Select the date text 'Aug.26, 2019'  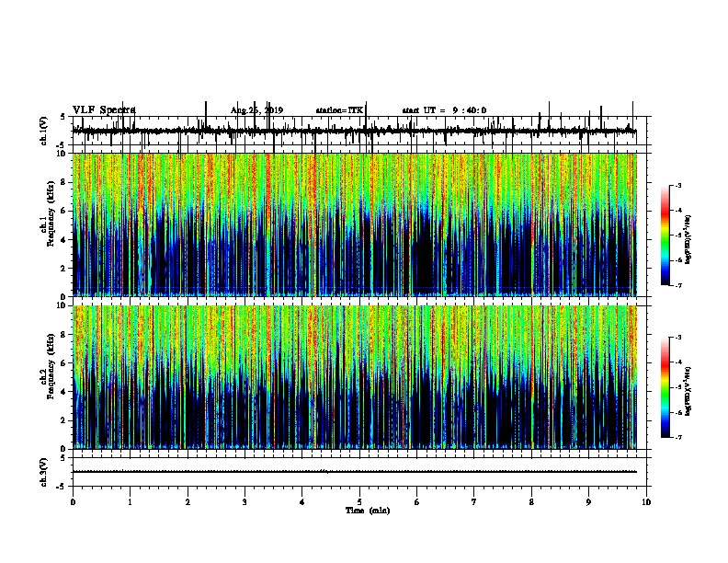point(256,110)
